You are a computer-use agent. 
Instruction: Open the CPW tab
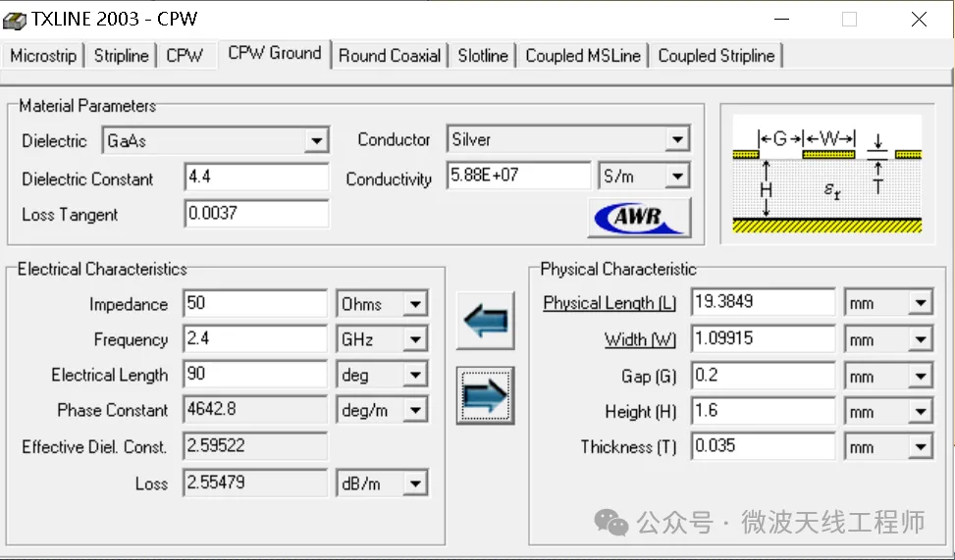click(185, 56)
